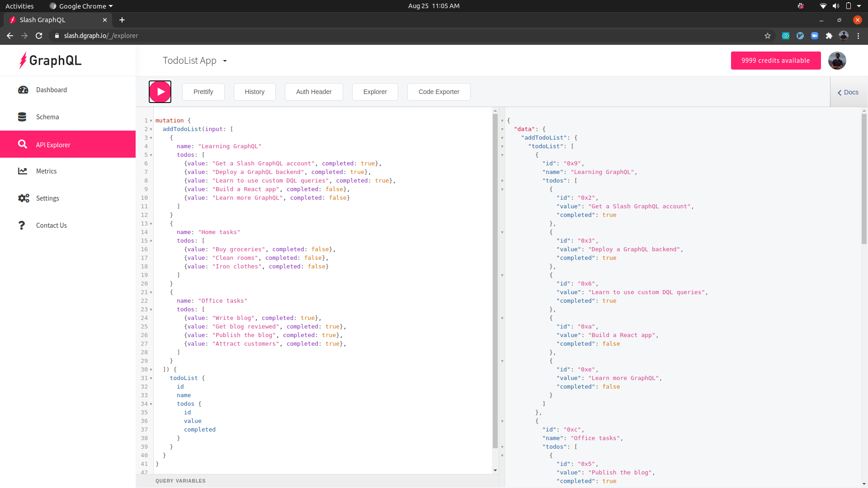The image size is (868, 488).
Task: Collapse the Home tasks object at line 13
Action: click(x=151, y=224)
